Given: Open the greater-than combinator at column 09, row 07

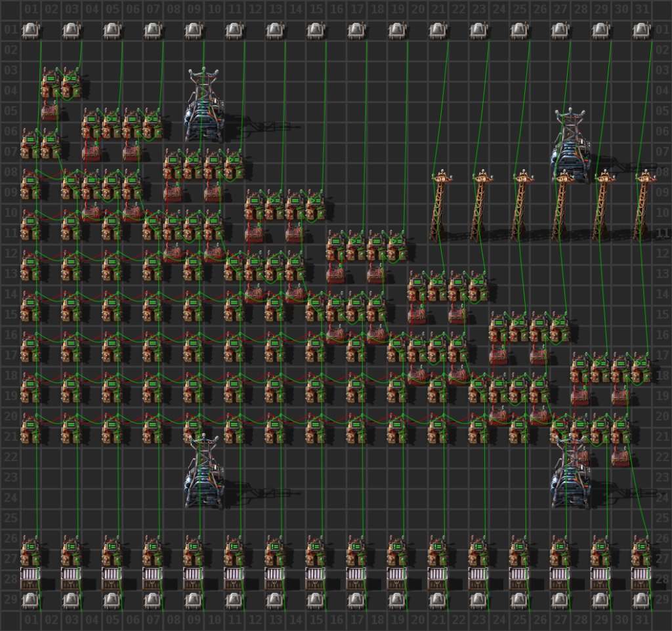Looking at the screenshot, I should (194, 164).
